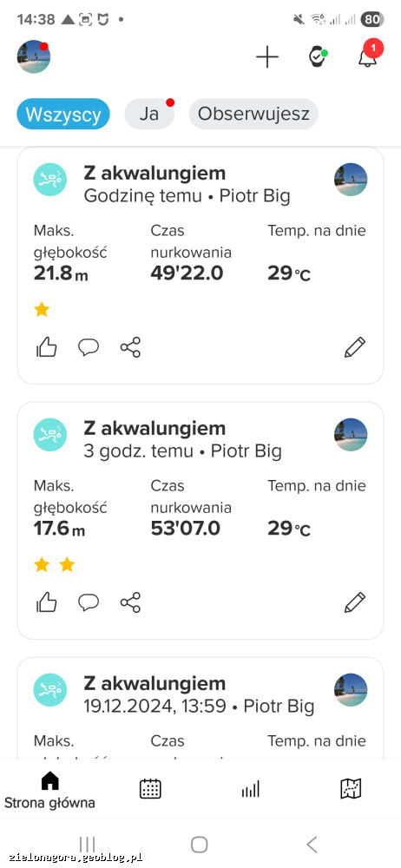401x868 pixels.
Task: Open the dive dated 19.12.2024, 13:59
Action: point(200,707)
